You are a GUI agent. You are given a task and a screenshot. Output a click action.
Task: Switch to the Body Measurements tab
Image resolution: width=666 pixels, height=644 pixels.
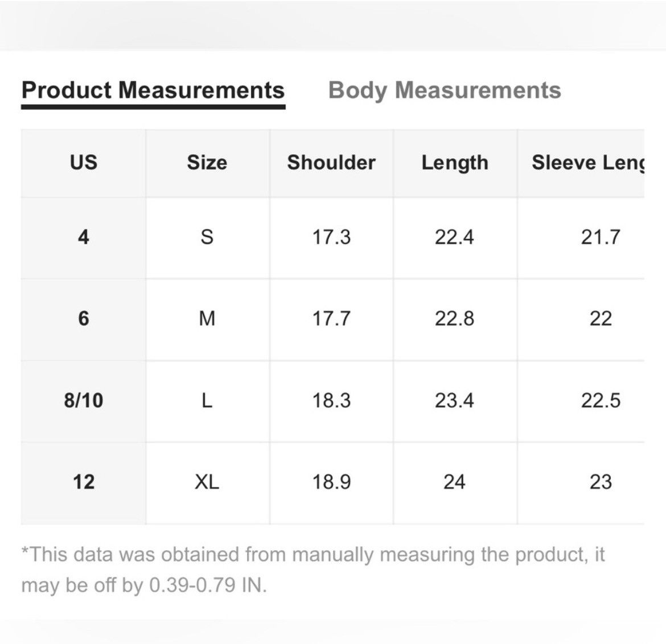click(445, 90)
